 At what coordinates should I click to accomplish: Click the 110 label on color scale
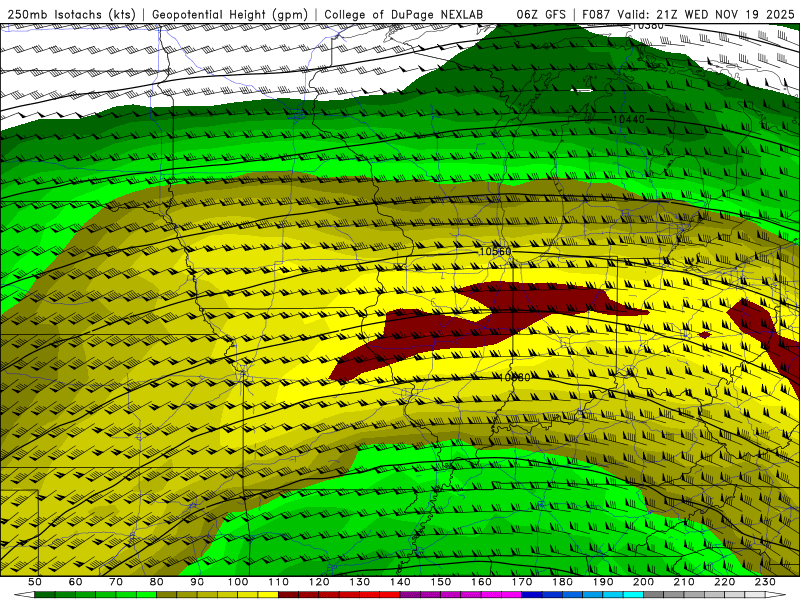[x=278, y=582]
